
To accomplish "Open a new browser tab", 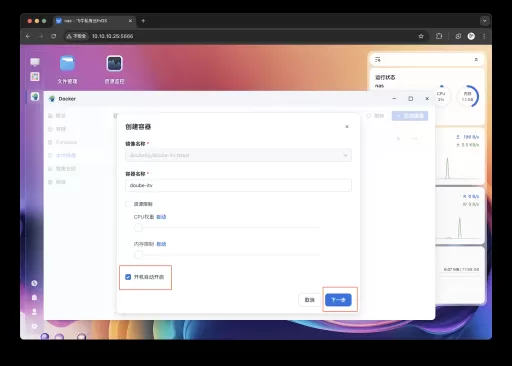I will (143, 21).
